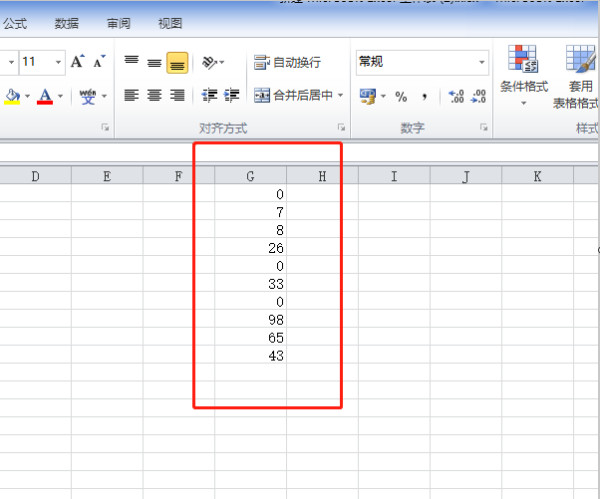The width and height of the screenshot is (600, 499).
Task: Decrease the cell indent
Action: [x=209, y=95]
